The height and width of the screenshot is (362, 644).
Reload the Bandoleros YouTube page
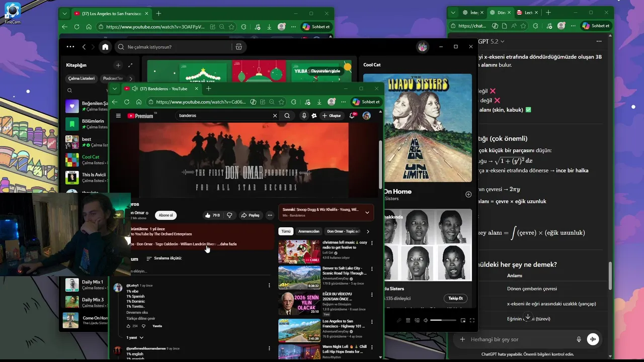pyautogui.click(x=127, y=102)
